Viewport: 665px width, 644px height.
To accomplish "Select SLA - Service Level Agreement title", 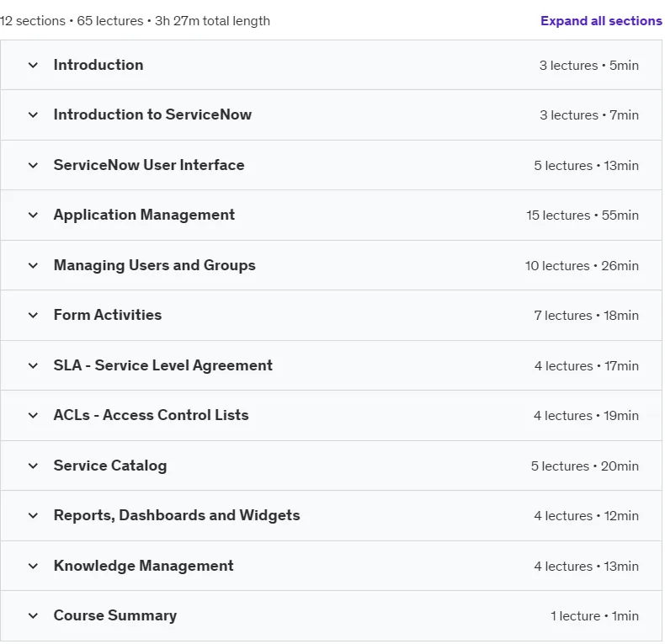I will click(x=162, y=365).
